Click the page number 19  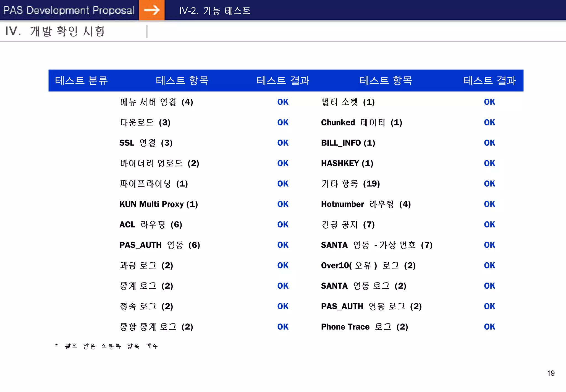[551, 373]
